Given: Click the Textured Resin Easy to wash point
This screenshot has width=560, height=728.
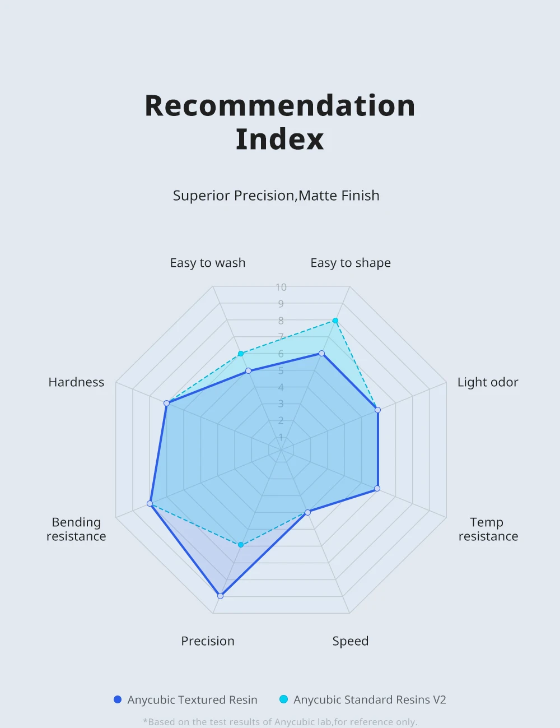Looking at the screenshot, I should pyautogui.click(x=248, y=370).
